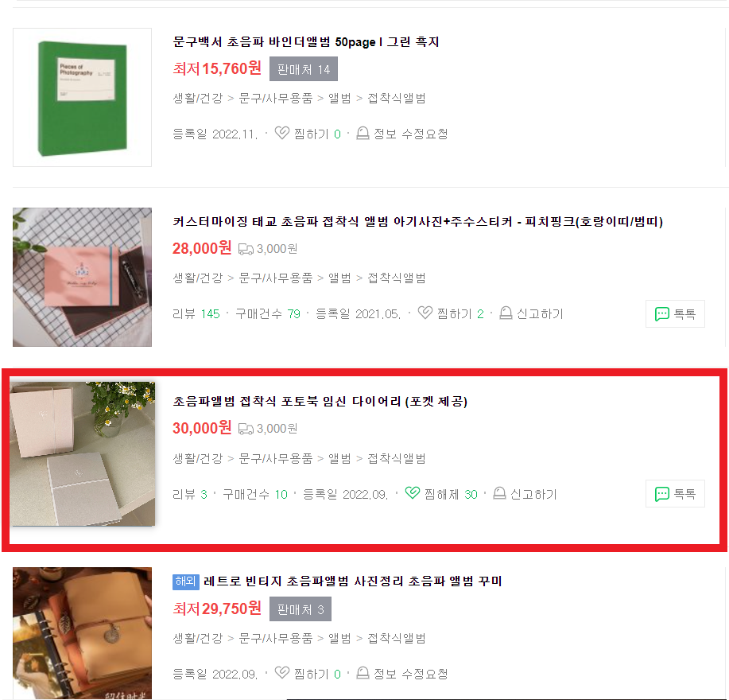The width and height of the screenshot is (729, 700).
Task: Show 판매처 14 sellers list
Action: [x=304, y=69]
